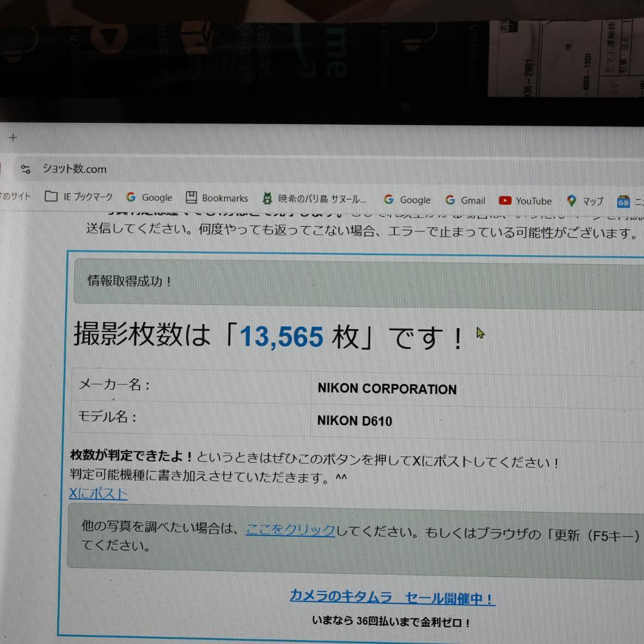Open the 暁希のバリ島 サヌール bookmark
The height and width of the screenshot is (644, 644).
click(314, 199)
